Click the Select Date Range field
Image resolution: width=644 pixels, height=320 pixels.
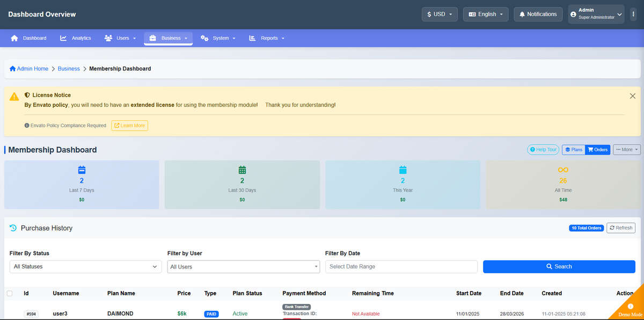point(401,267)
